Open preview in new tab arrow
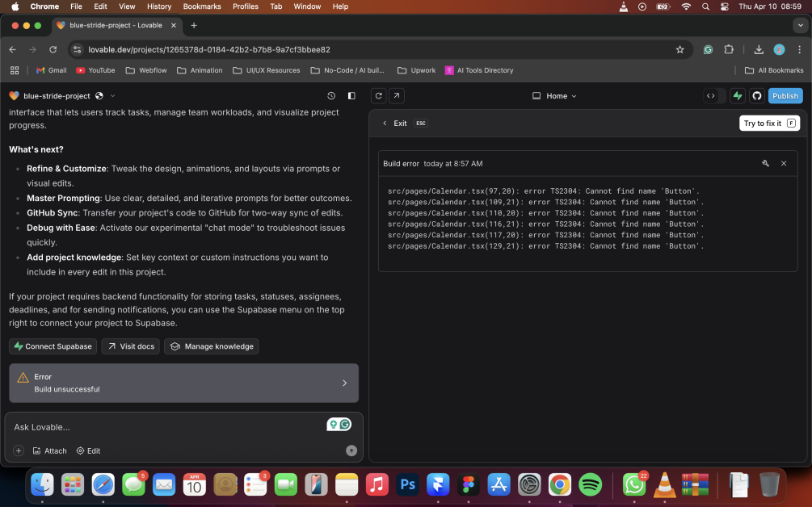The width and height of the screenshot is (812, 507). [396, 96]
